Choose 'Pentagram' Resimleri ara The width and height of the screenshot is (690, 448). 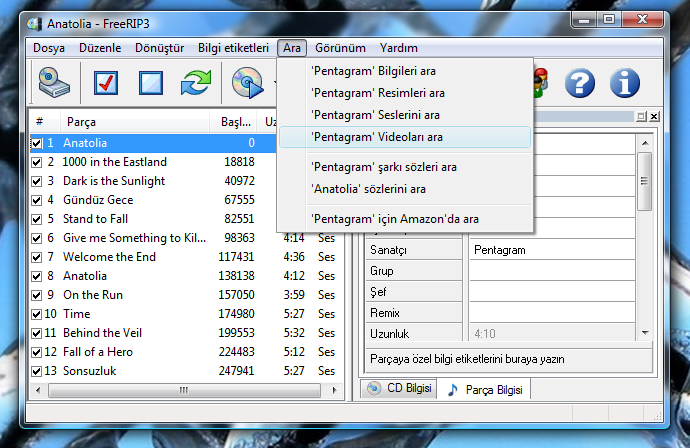405,93
